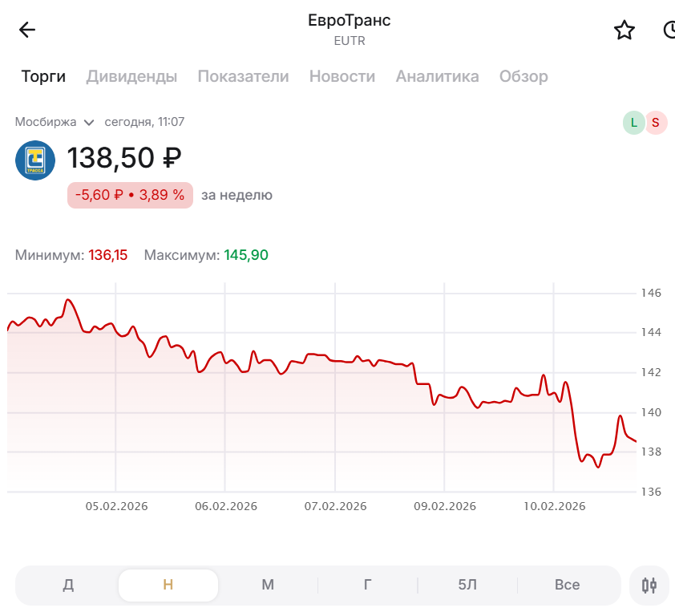Click the clock icon in header

coord(670,30)
